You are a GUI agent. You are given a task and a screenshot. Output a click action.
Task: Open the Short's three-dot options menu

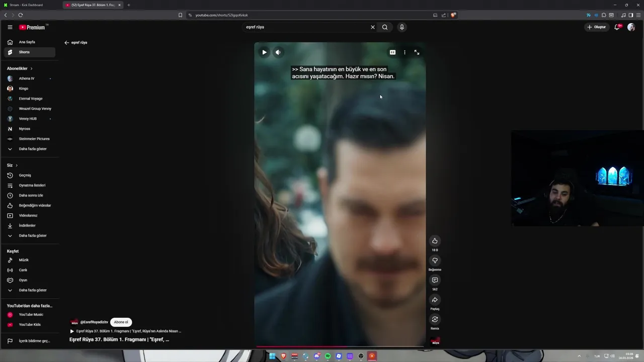(405, 52)
